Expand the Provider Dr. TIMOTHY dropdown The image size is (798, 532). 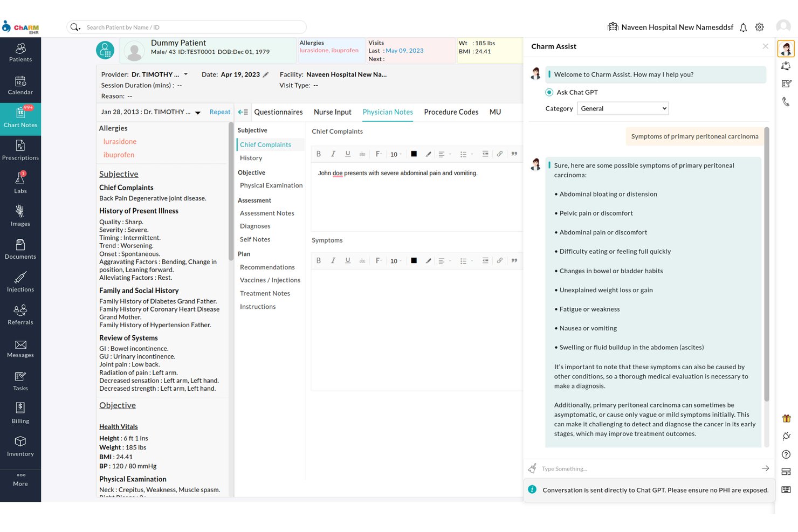pos(186,74)
